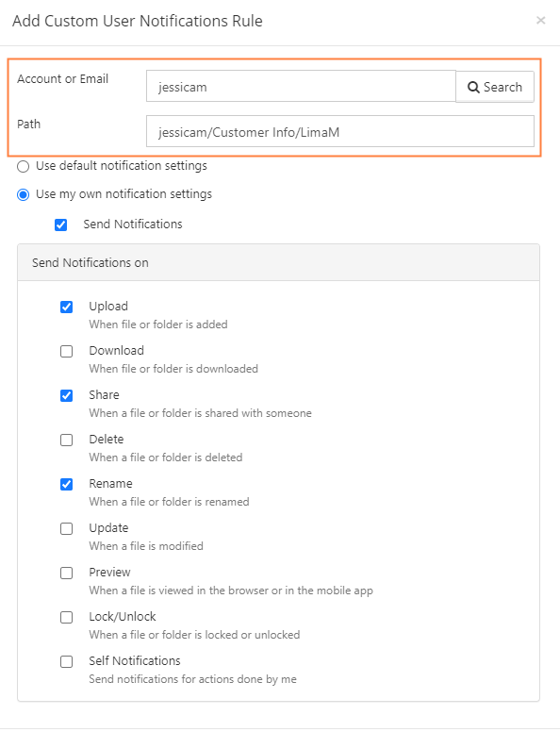Click the Send Notifications on panel header

pos(279,262)
